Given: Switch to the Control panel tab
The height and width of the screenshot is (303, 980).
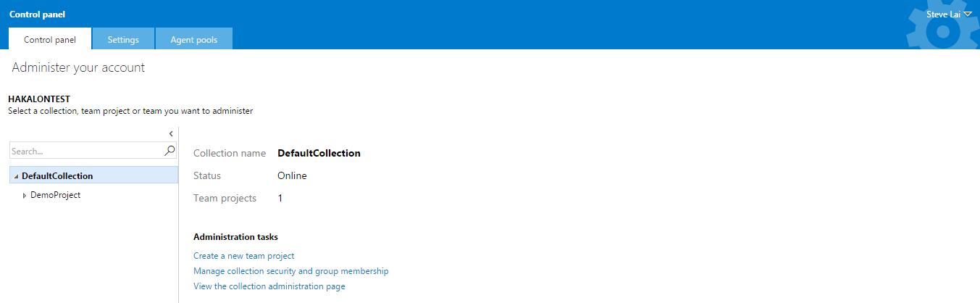Looking at the screenshot, I should [50, 40].
